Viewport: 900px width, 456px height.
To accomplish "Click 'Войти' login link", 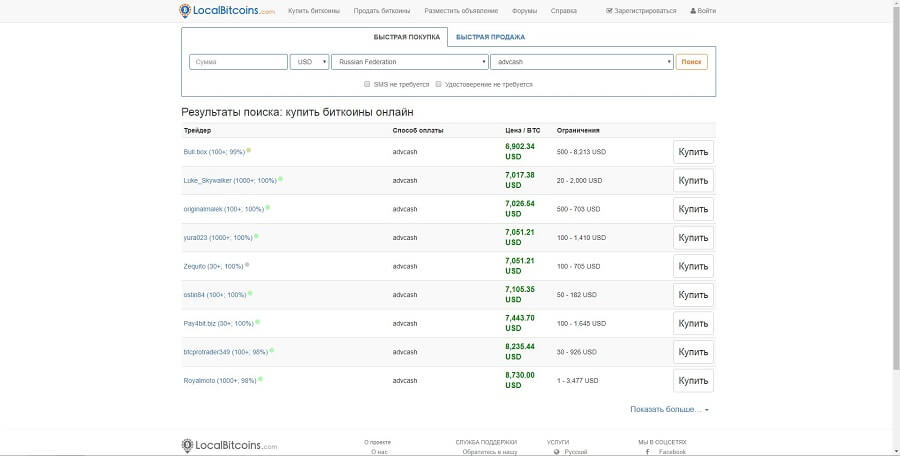I will [x=703, y=11].
